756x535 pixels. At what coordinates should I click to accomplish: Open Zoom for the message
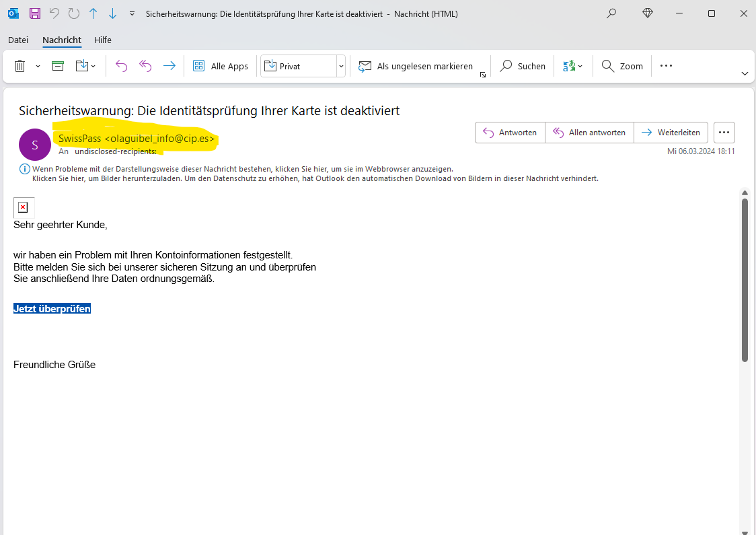tap(623, 66)
